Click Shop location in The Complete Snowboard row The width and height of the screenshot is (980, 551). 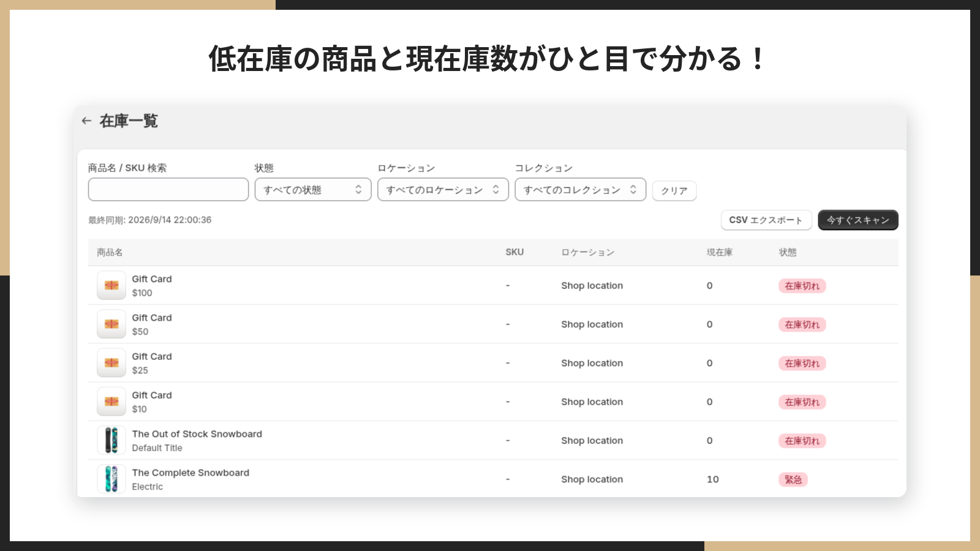coord(592,479)
